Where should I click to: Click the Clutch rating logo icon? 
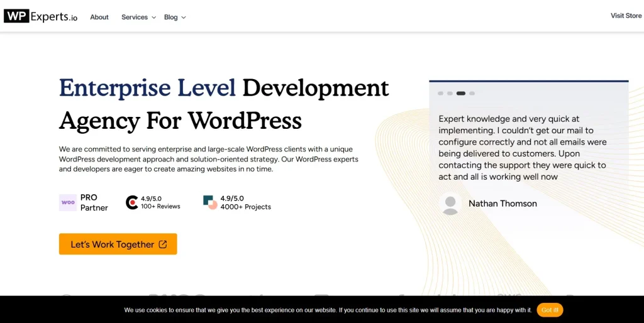(x=132, y=202)
